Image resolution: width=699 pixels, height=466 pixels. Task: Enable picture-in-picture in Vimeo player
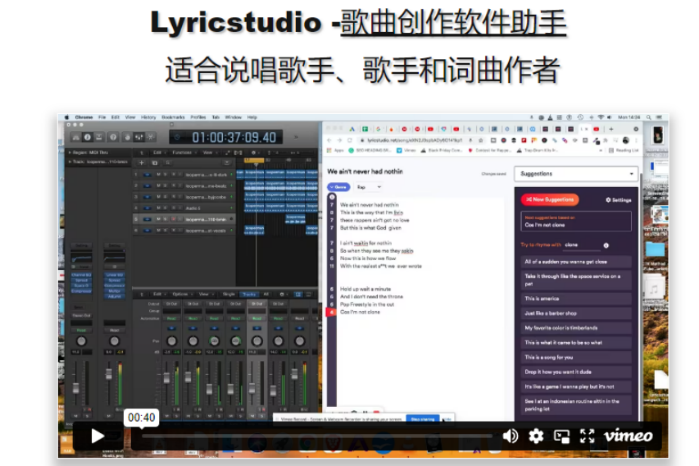(x=561, y=436)
